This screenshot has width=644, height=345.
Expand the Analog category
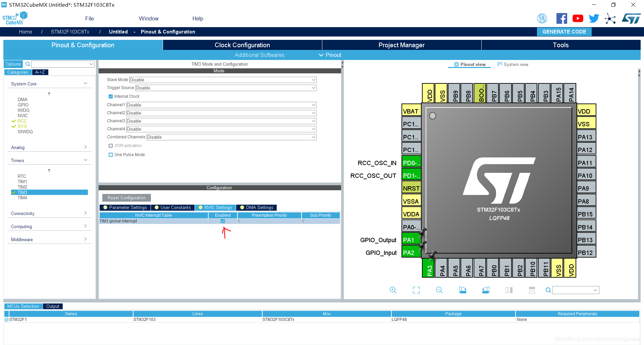click(49, 147)
